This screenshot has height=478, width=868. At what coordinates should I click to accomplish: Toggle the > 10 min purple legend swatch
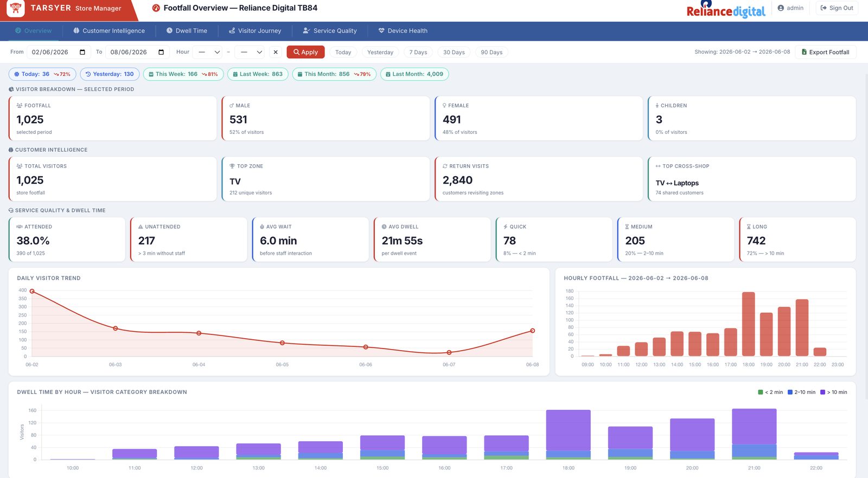[823, 392]
